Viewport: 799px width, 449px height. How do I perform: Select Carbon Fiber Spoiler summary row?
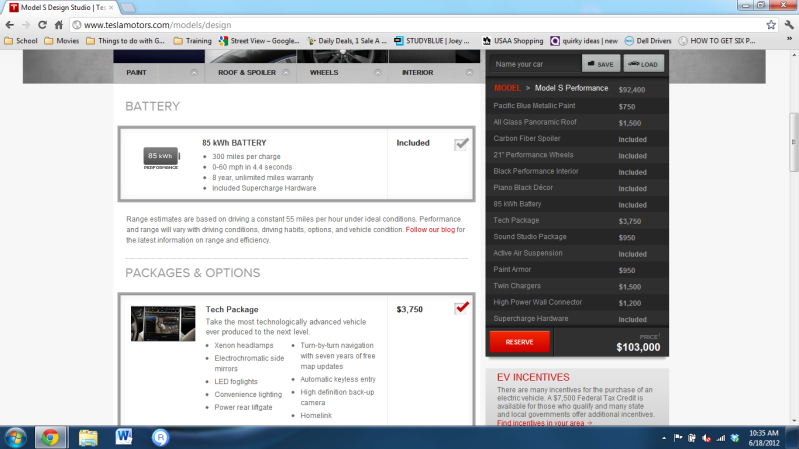(577, 139)
